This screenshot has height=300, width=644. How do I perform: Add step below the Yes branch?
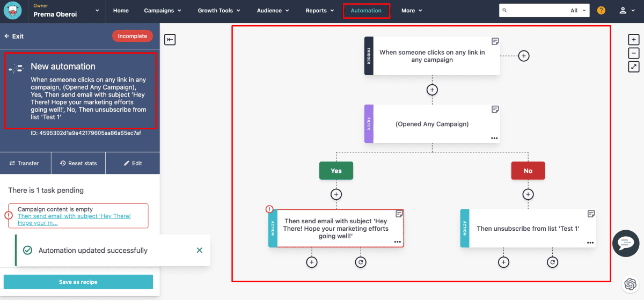pos(336,194)
